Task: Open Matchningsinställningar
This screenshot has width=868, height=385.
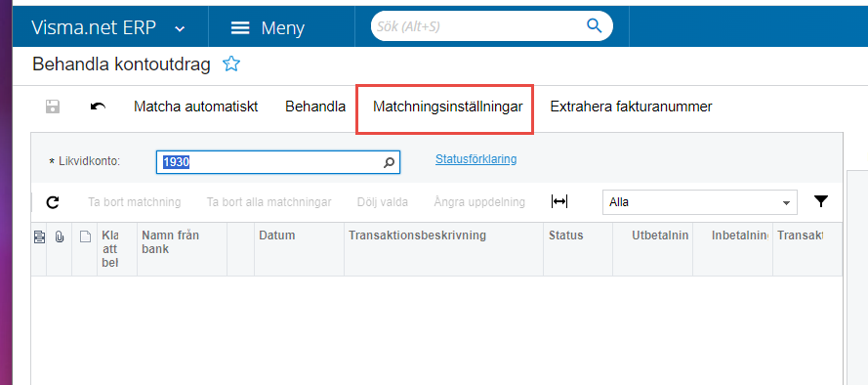Action: click(x=448, y=107)
